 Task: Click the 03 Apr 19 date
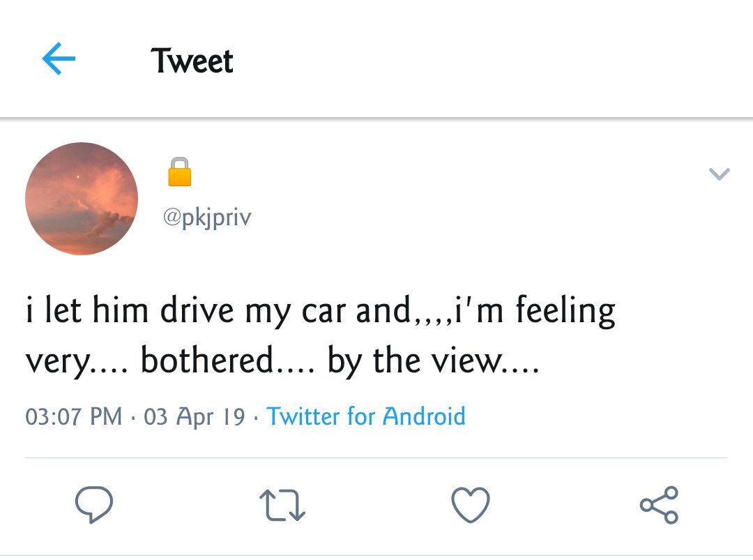coord(195,416)
